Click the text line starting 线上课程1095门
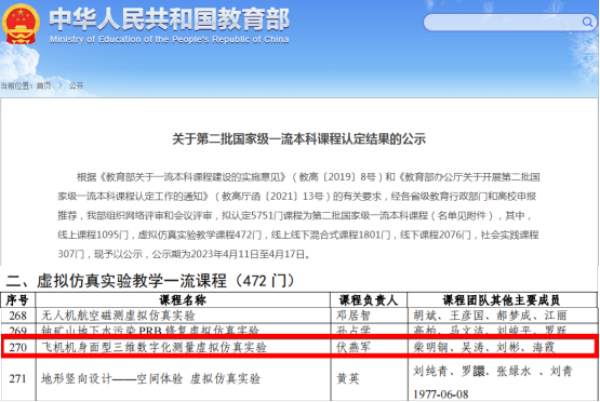600x402 pixels. point(298,234)
